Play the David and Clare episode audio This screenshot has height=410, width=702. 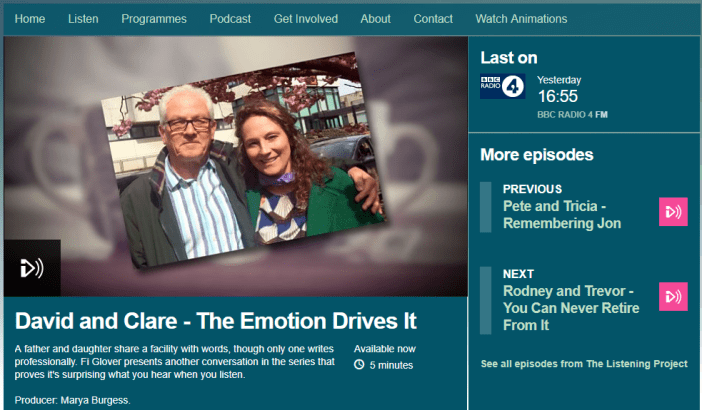tap(31, 268)
